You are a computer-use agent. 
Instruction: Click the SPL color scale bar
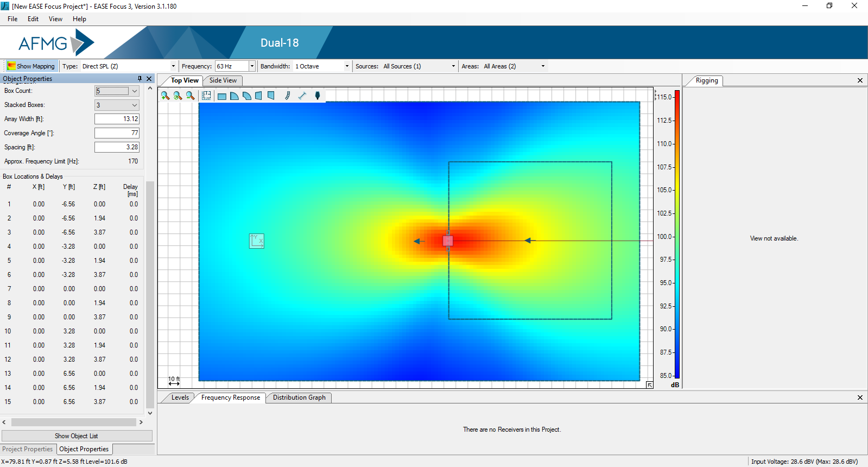677,233
